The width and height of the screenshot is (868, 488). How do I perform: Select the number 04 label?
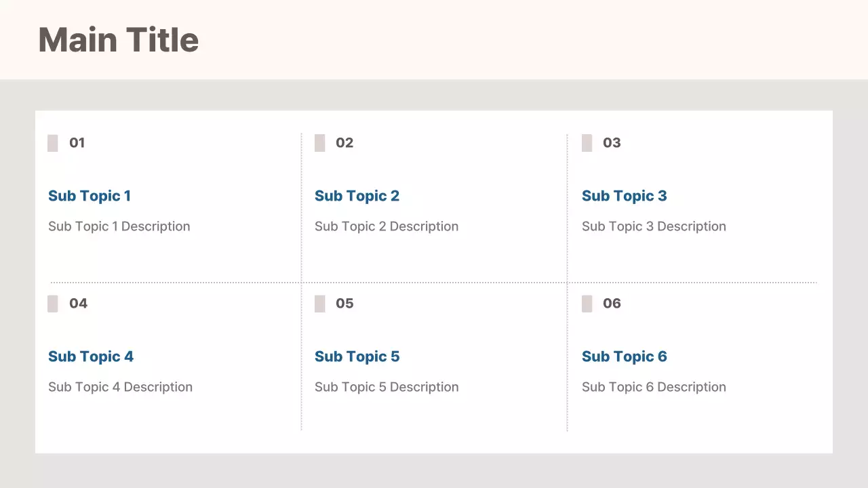coord(79,304)
